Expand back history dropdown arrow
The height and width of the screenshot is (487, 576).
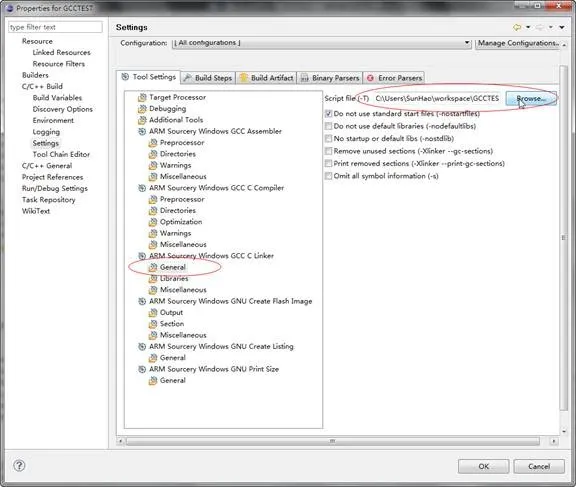click(528, 28)
